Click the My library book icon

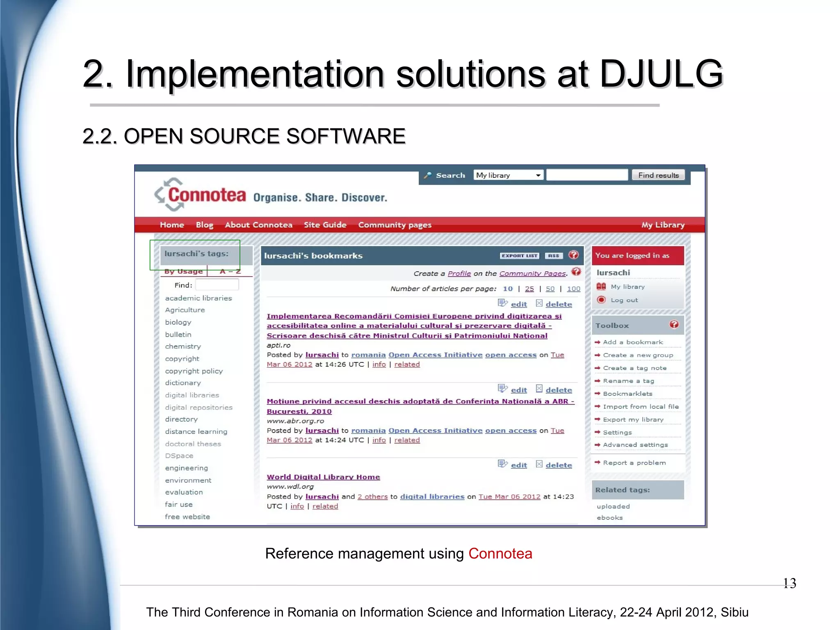[601, 286]
